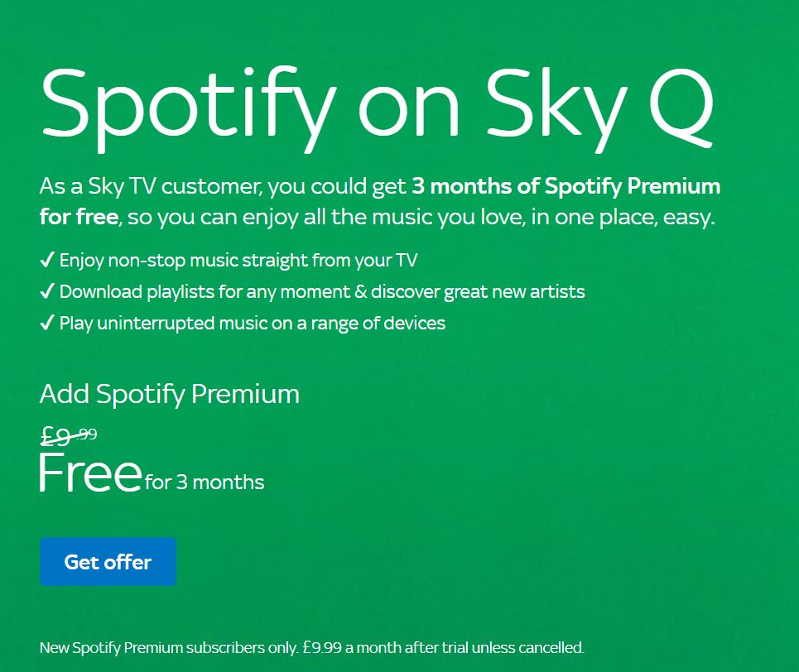Click the Add Spotify Premium heading
This screenshot has height=672, width=799.
(x=170, y=394)
